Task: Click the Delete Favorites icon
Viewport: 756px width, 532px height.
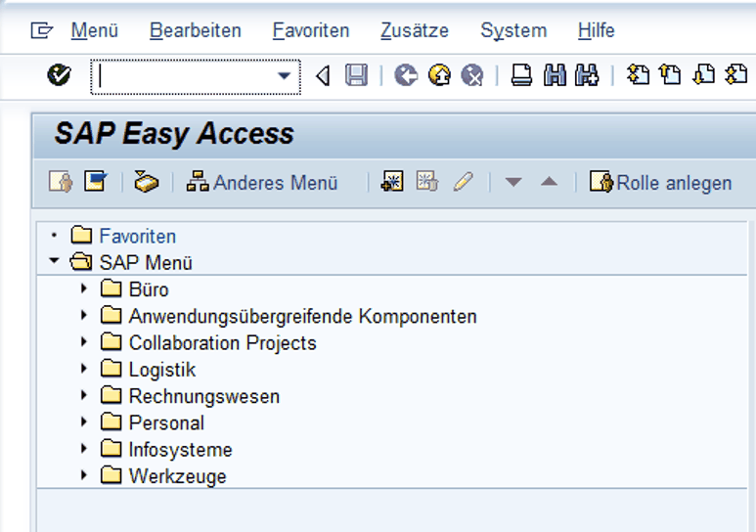Action: [427, 182]
